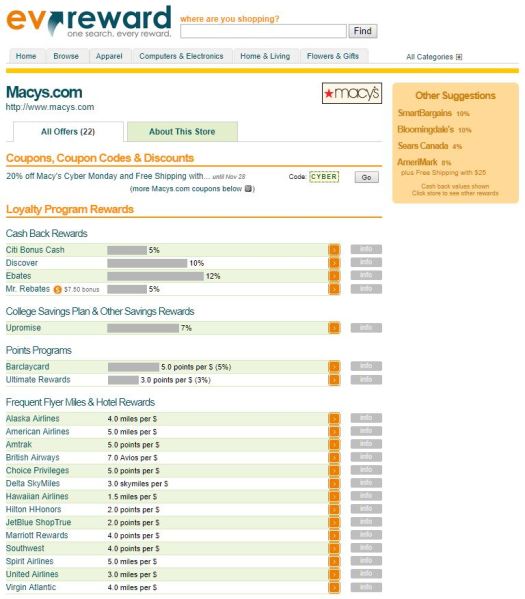
Task: Click the orange arrow for United Airlines
Action: click(334, 575)
